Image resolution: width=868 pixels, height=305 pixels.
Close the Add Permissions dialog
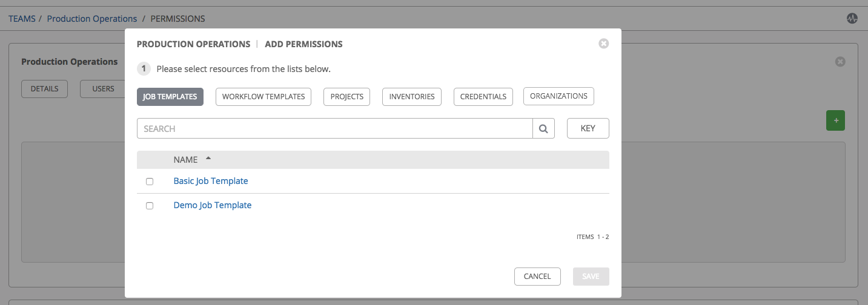[603, 44]
